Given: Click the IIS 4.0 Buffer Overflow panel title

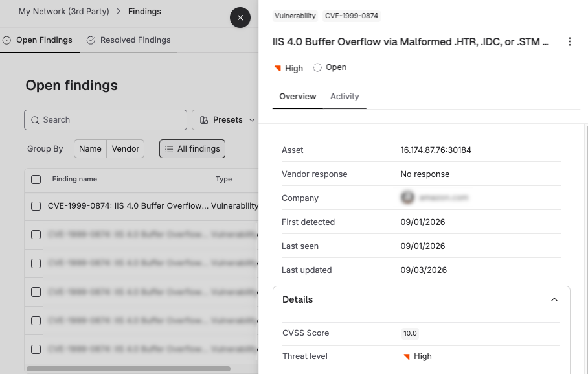Looking at the screenshot, I should pos(411,41).
